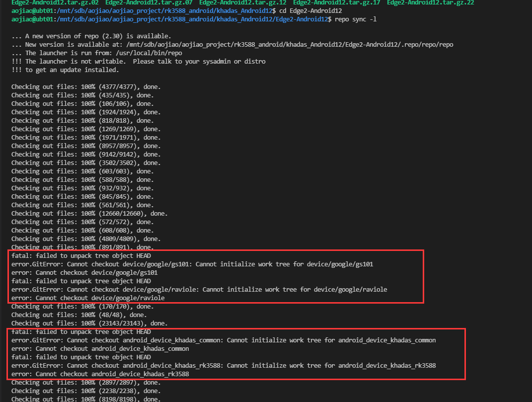The width and height of the screenshot is (532, 402).
Task: Click the error.GitError line for android_device_khadas_common
Action: [x=224, y=340]
